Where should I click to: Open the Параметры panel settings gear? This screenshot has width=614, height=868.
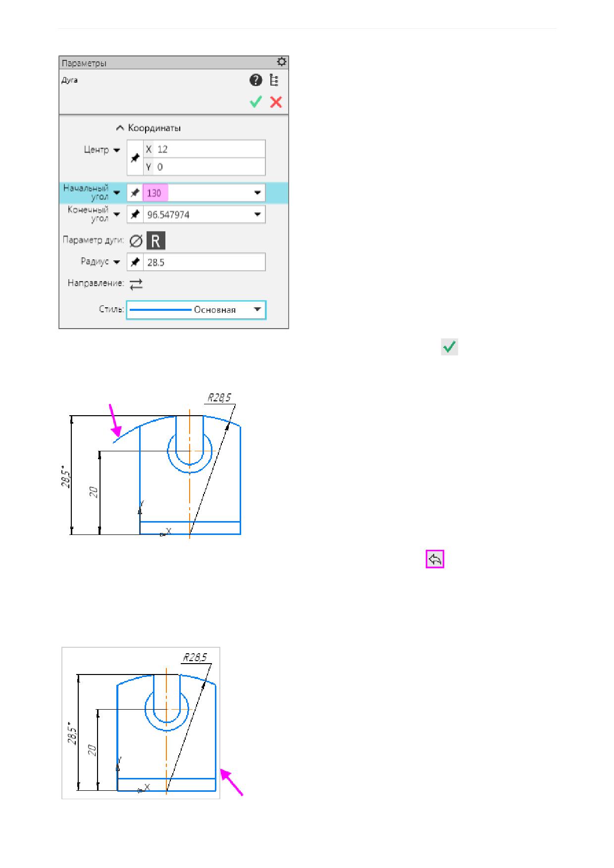[x=281, y=62]
